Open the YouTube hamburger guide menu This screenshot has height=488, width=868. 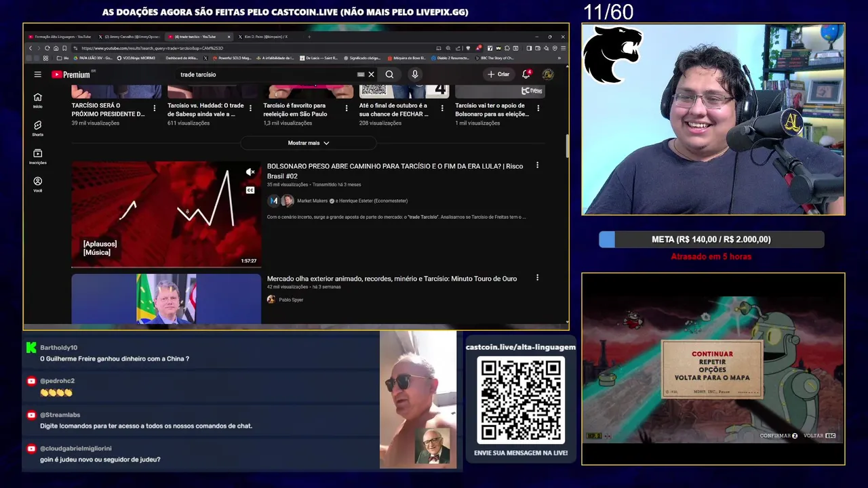tap(38, 75)
